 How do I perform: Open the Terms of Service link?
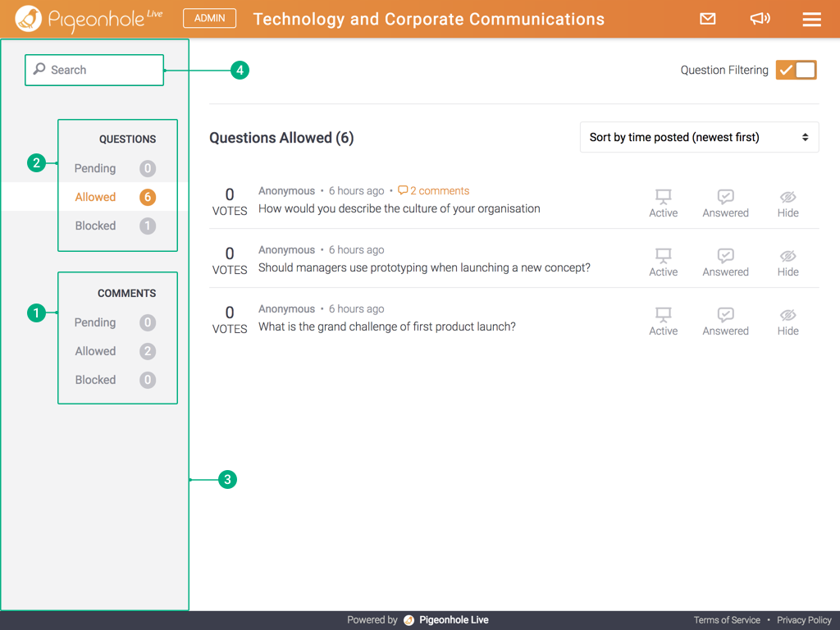tap(727, 620)
